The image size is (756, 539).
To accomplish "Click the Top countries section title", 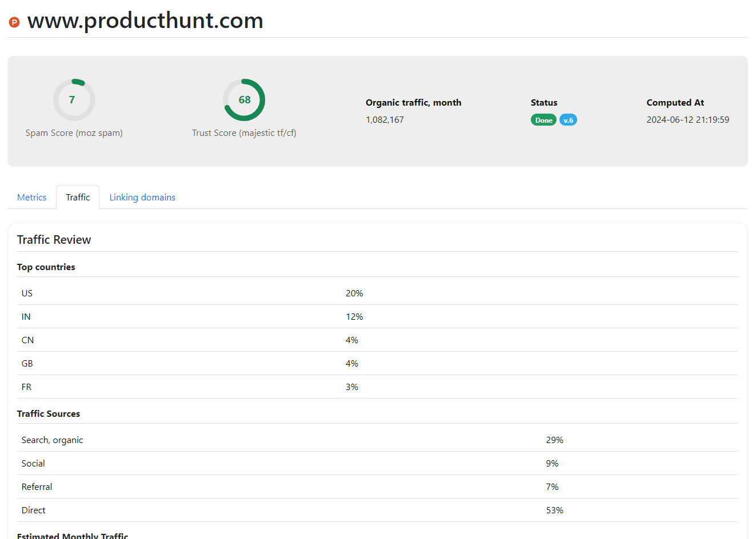I will [x=46, y=267].
